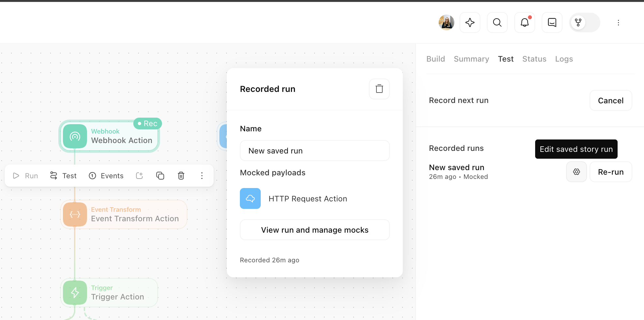Delete the recorded run via trash icon

tap(379, 89)
